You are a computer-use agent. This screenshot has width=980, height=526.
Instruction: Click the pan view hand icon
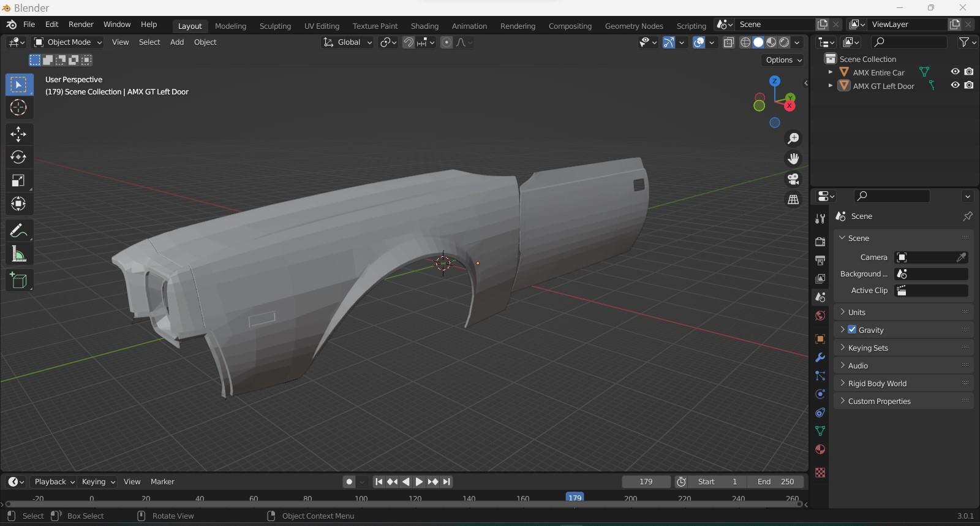coord(793,159)
